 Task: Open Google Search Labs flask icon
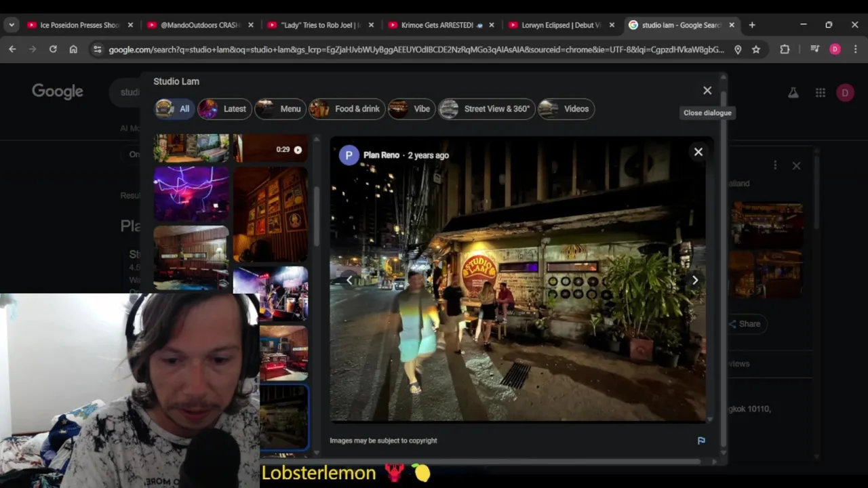point(793,93)
